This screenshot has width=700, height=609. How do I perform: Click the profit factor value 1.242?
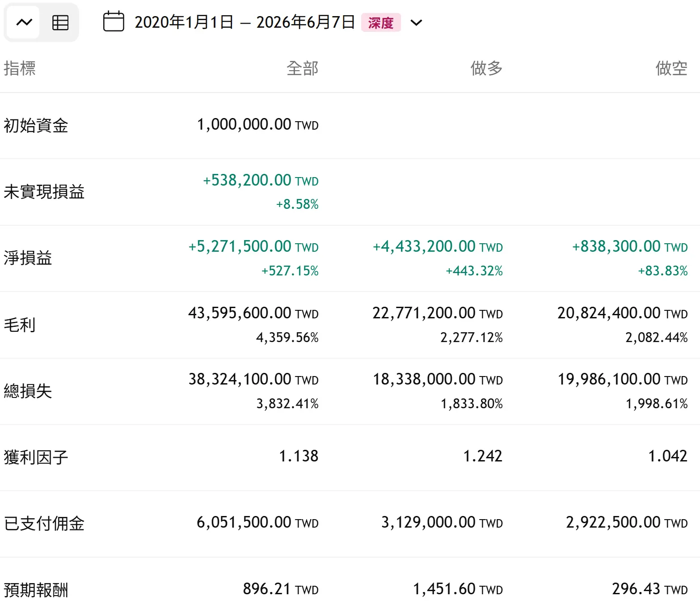pyautogui.click(x=483, y=456)
